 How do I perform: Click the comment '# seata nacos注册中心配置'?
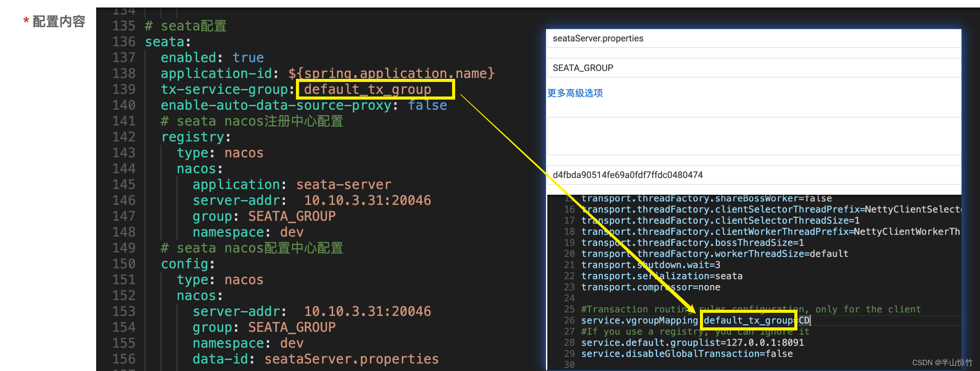pyautogui.click(x=252, y=121)
